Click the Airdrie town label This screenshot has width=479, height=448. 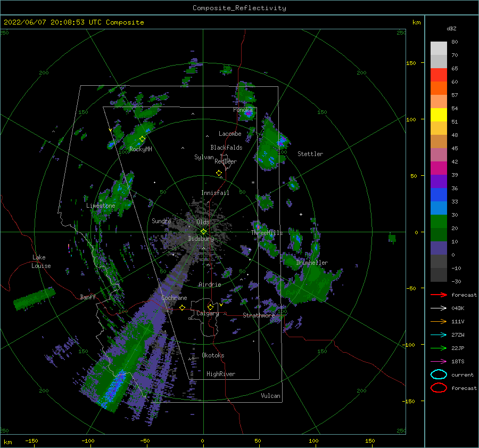click(210, 284)
